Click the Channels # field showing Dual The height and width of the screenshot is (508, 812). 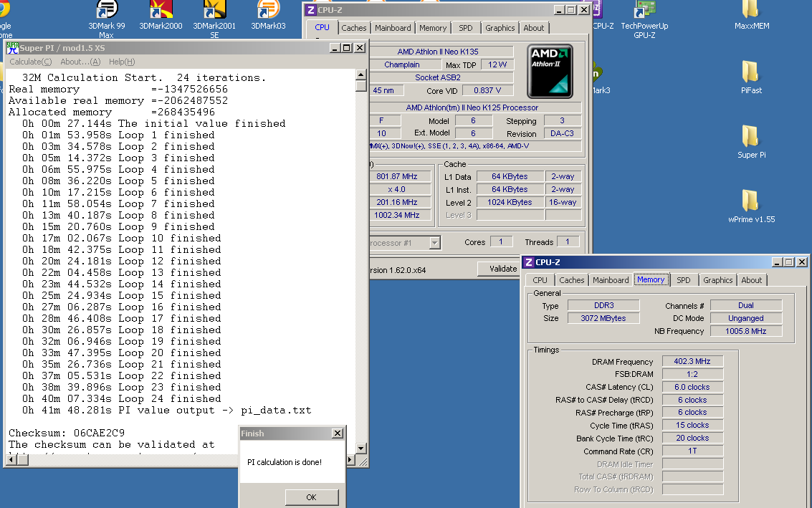746,305
